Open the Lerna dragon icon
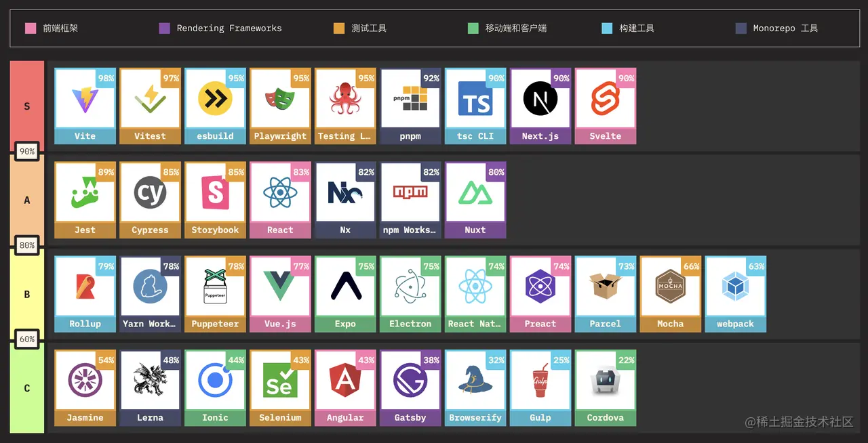The height and width of the screenshot is (443, 868). pyautogui.click(x=150, y=379)
